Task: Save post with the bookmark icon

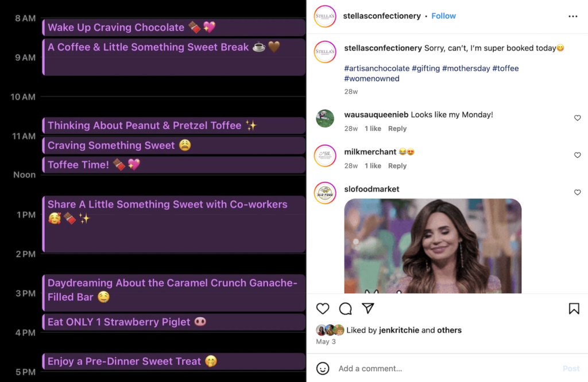Action: click(x=574, y=309)
